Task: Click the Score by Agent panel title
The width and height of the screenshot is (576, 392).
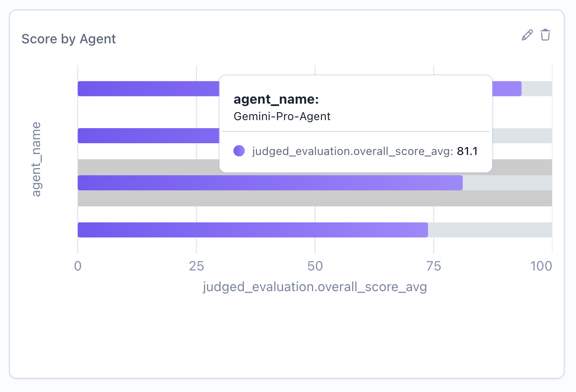Action: (x=68, y=39)
